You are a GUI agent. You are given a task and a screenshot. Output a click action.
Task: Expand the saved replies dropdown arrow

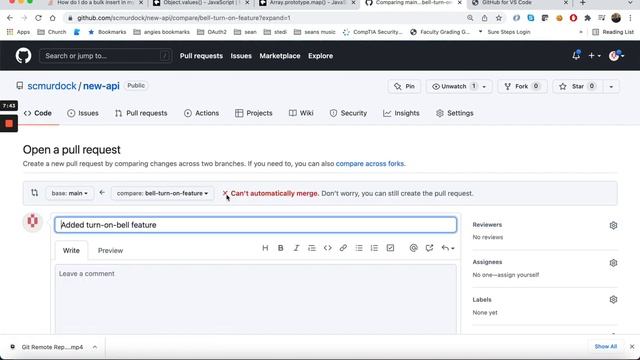tap(448, 248)
